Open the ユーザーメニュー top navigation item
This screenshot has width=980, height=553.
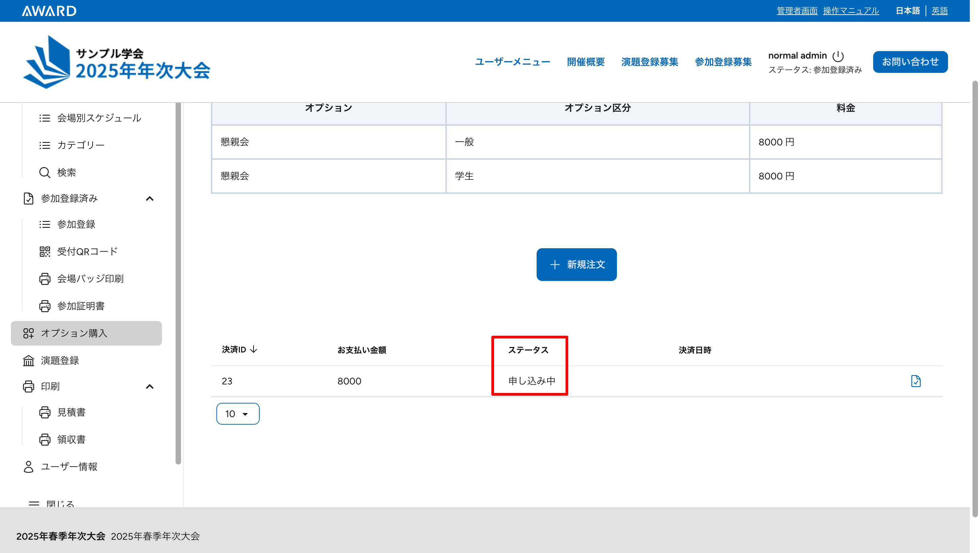(x=512, y=62)
